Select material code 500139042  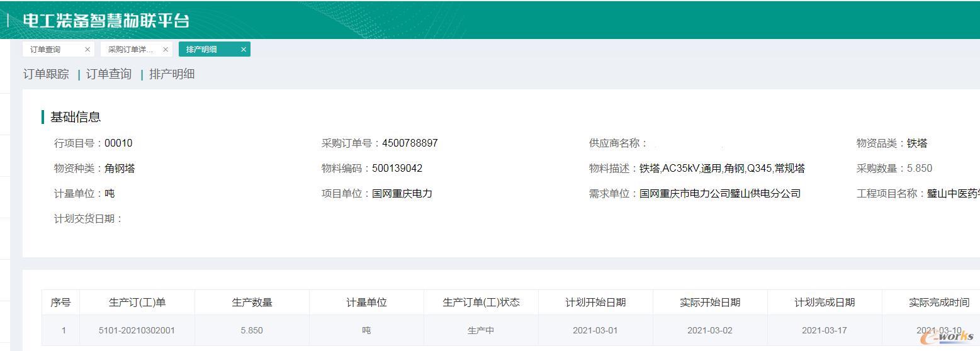tap(397, 169)
